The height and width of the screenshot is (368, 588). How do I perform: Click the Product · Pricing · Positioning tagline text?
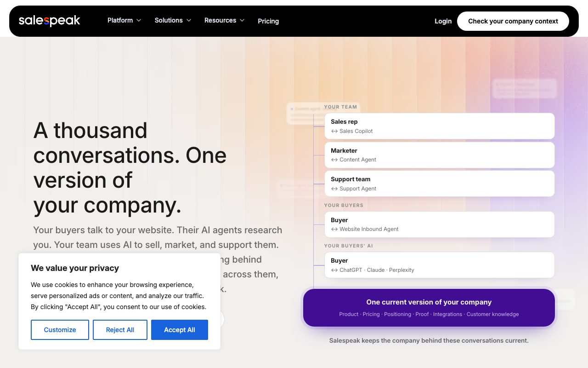[429, 314]
